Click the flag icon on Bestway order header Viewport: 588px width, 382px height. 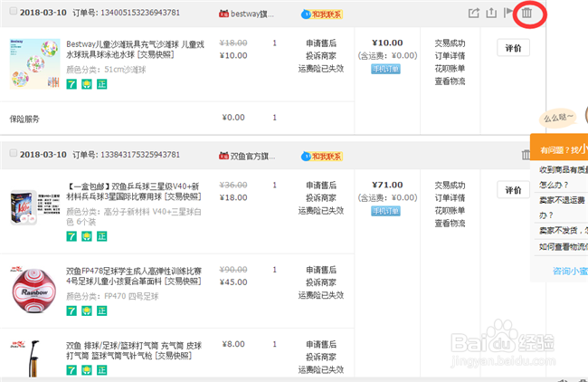507,13
